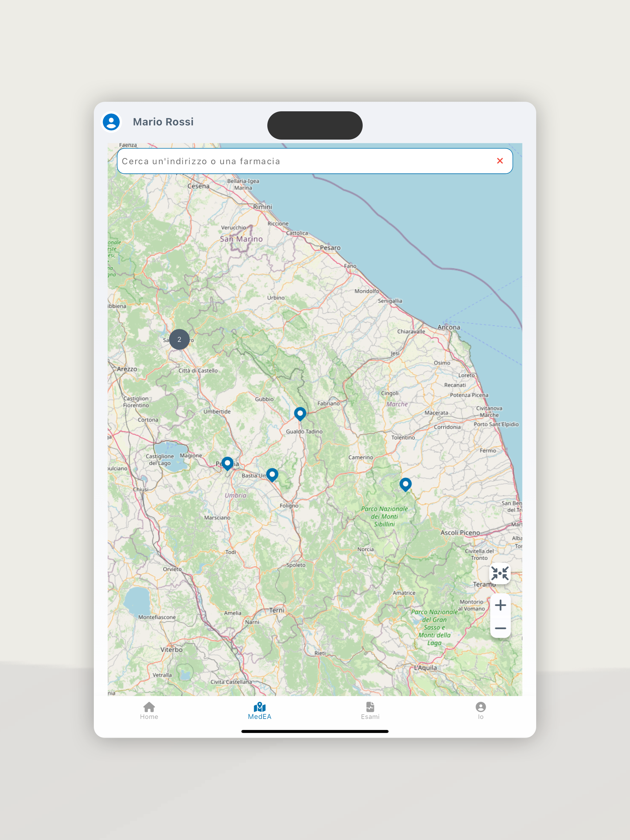Viewport: 630px width, 840px height.
Task: Open the cluster marker showing 2
Action: click(x=179, y=339)
